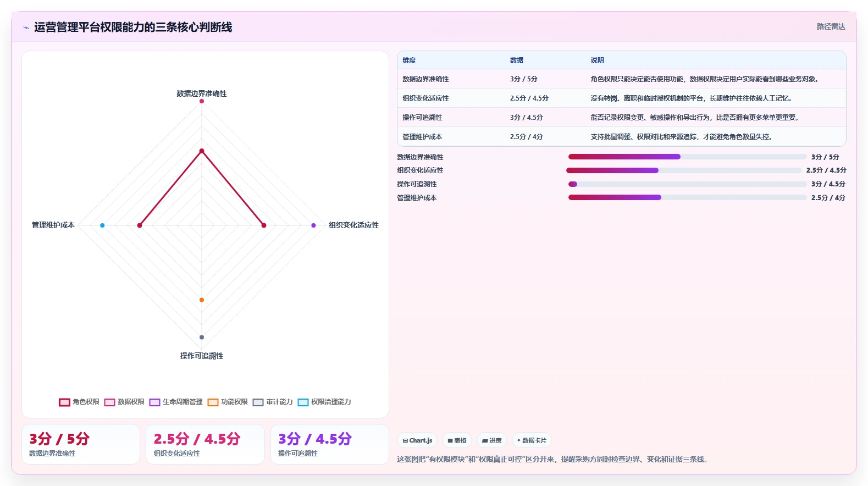Click the 数据边界准确性 radar axis label
The width and height of the screenshot is (868, 486).
(x=202, y=93)
